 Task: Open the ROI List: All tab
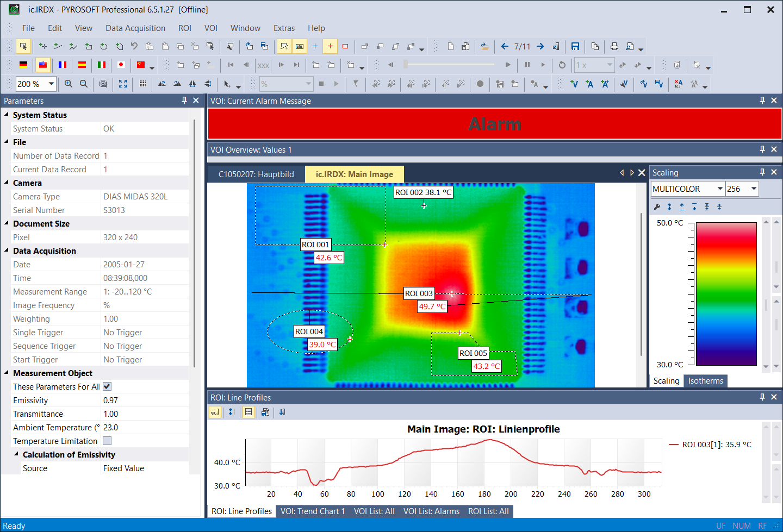pyautogui.click(x=488, y=511)
